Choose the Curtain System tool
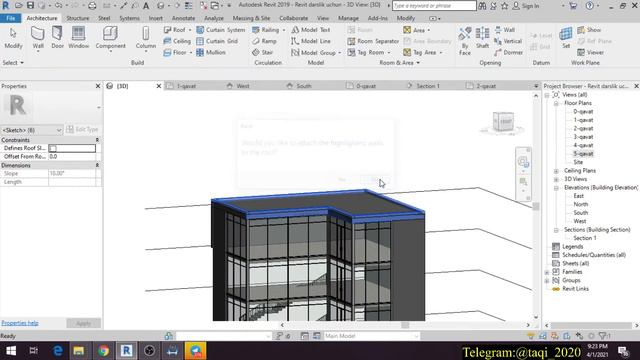Screen dimensions: 640x360 click(x=220, y=30)
